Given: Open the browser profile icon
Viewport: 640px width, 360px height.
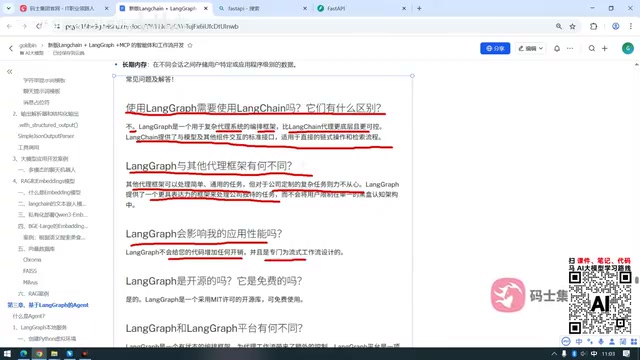Looking at the screenshot, I should point(616,26).
